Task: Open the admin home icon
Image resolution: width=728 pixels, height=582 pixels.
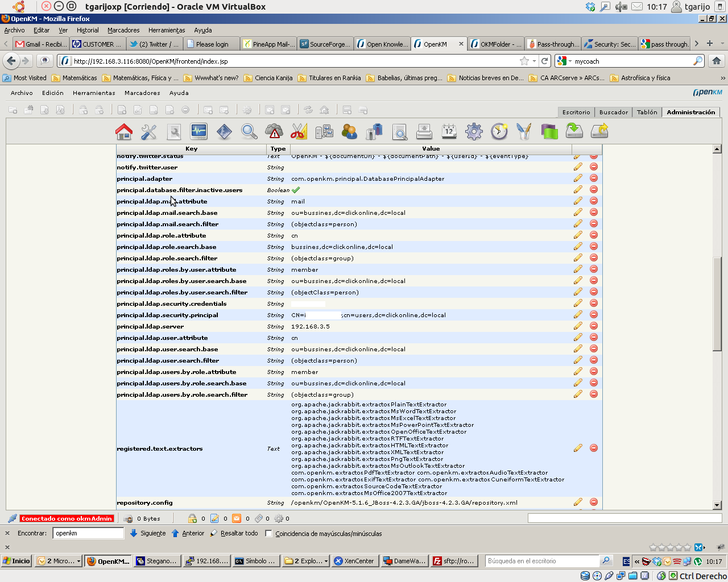Action: (x=123, y=131)
